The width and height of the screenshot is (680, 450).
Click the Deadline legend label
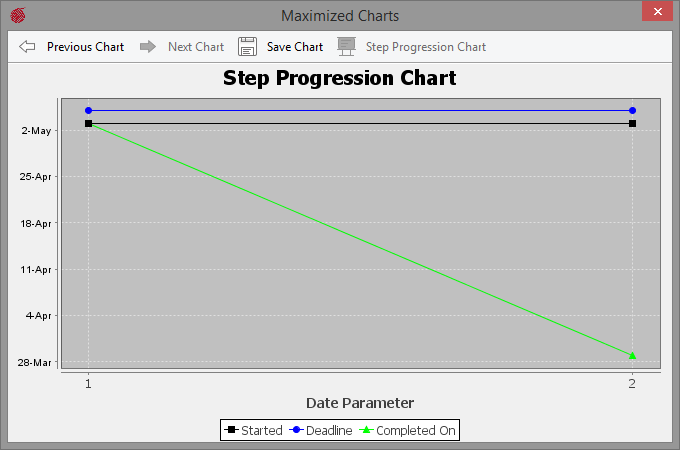[x=328, y=431]
